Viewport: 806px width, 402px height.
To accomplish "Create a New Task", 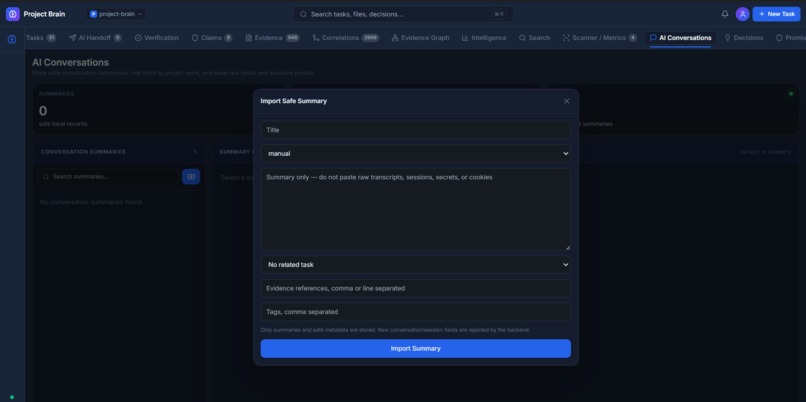I will pyautogui.click(x=776, y=14).
